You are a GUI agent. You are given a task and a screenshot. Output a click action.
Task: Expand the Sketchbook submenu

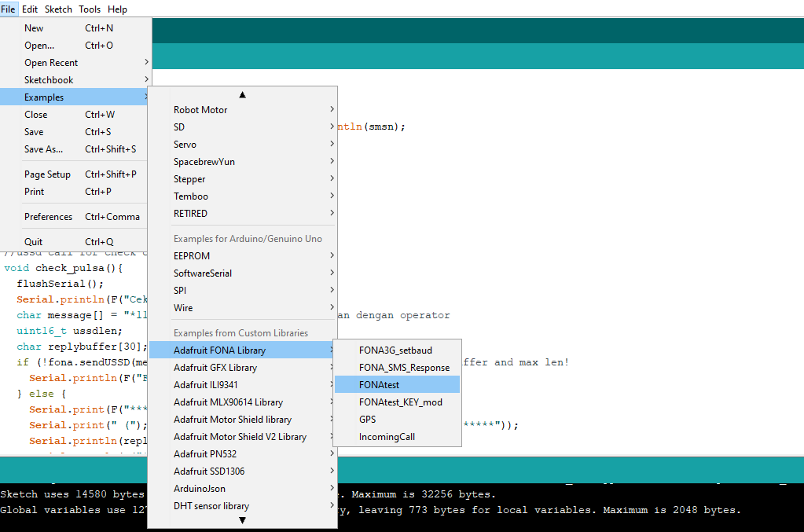coord(49,79)
